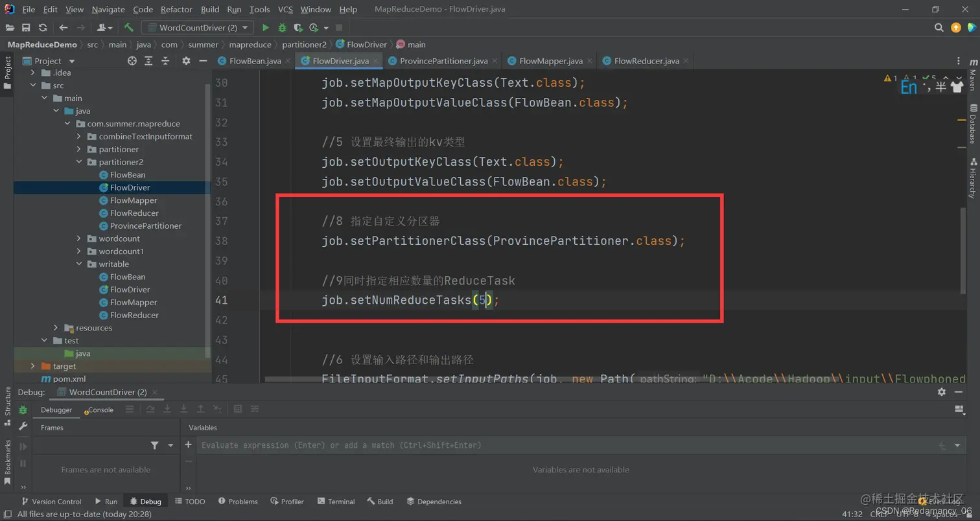Screen dimensions: 980x521
Task: Click the Save All toolbar icon
Action: [x=26, y=27]
